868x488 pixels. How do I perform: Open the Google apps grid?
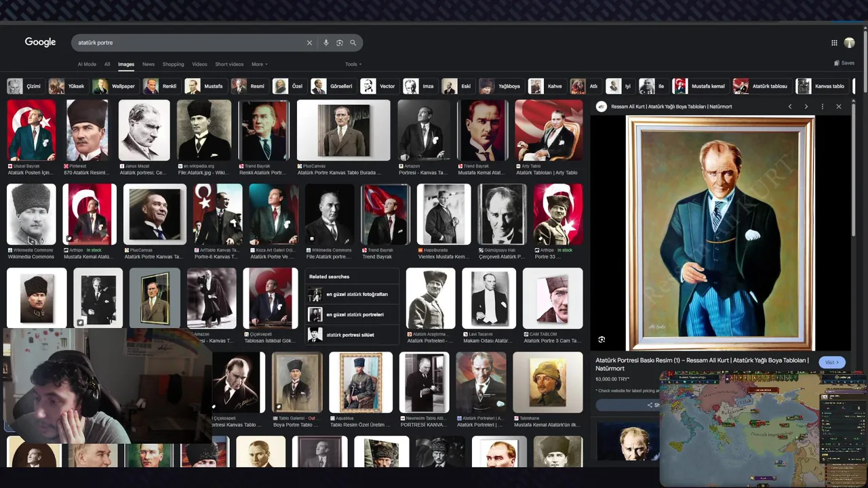point(834,43)
